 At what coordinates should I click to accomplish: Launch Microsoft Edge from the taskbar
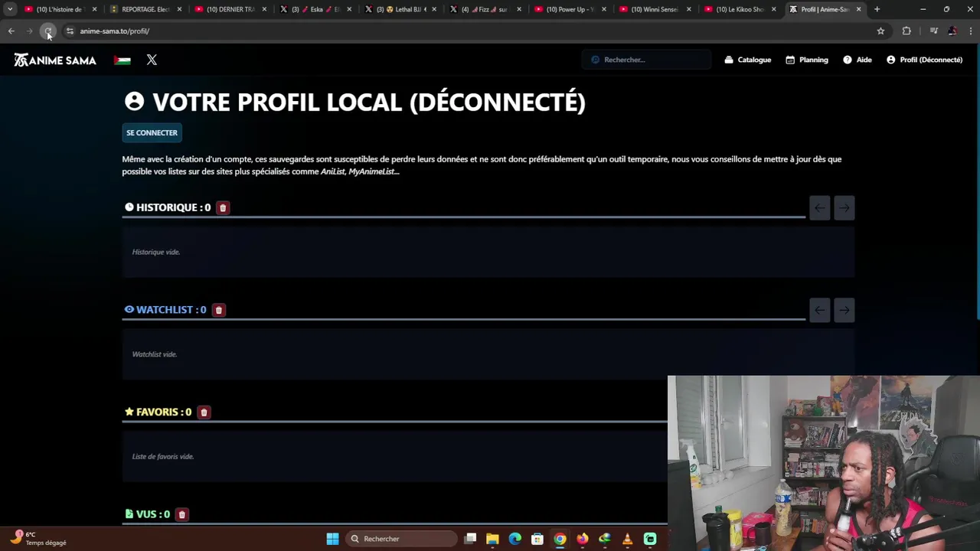(514, 539)
